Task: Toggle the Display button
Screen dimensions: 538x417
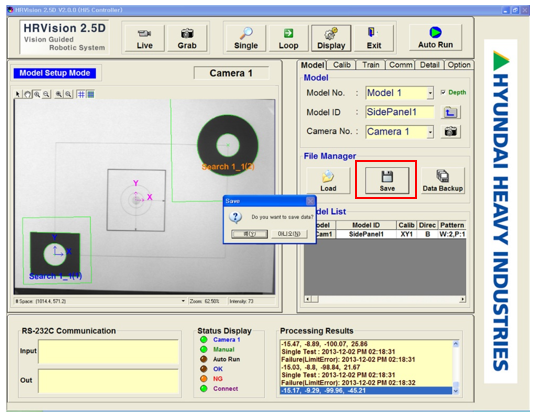Action: (x=331, y=38)
